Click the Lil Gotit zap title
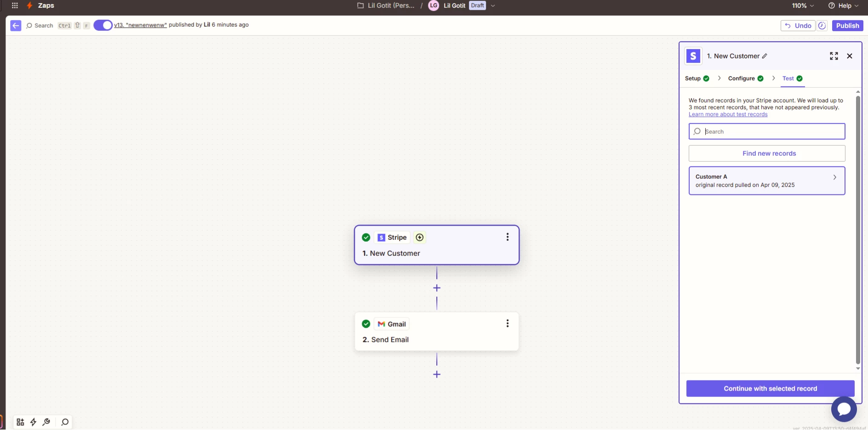868x430 pixels. (x=454, y=6)
